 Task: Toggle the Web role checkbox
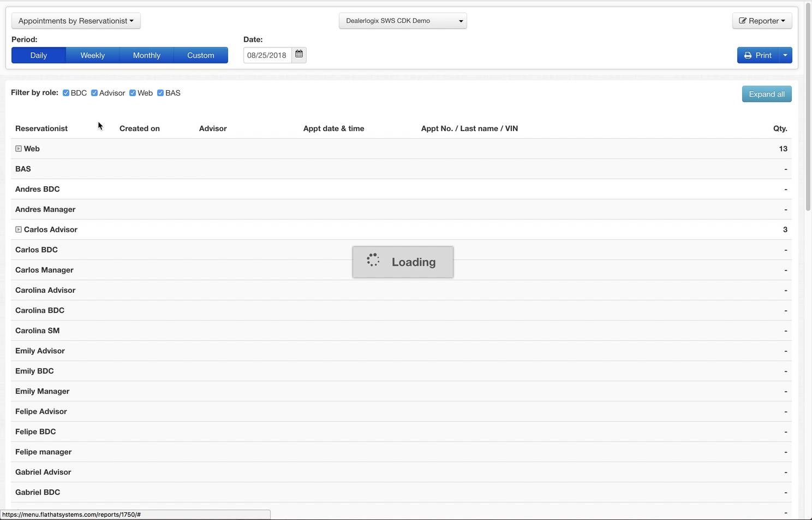[x=133, y=93]
